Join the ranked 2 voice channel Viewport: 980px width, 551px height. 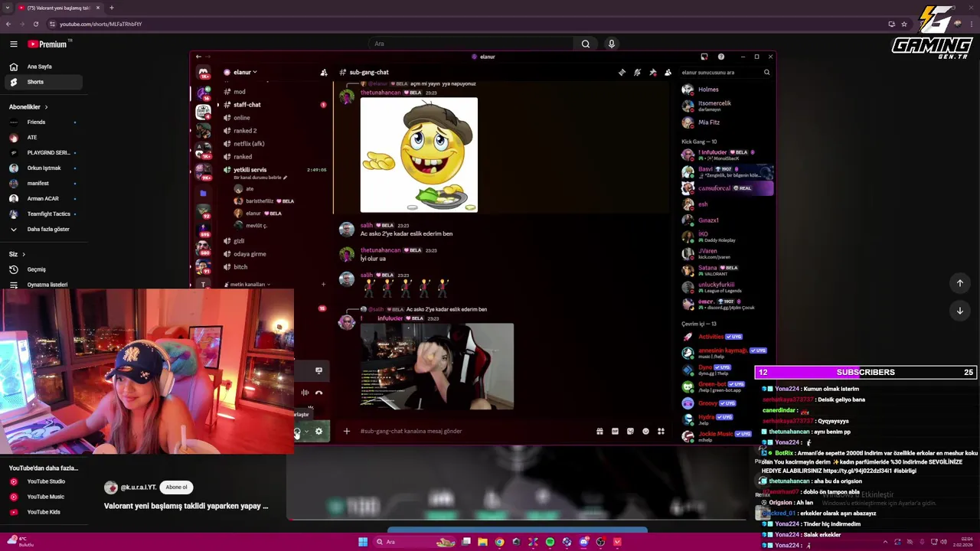(245, 131)
